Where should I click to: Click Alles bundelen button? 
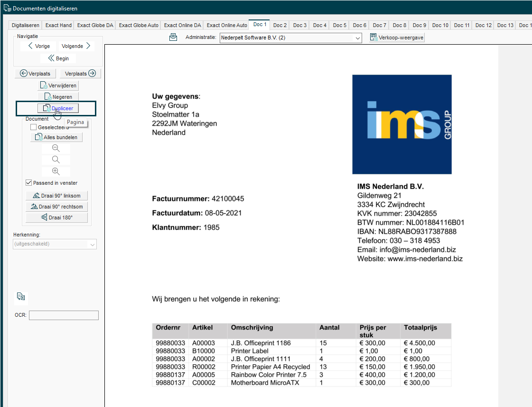coord(56,137)
